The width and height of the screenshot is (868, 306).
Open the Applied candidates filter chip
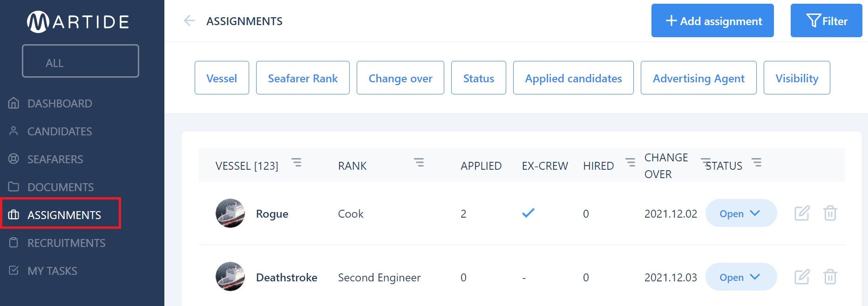(573, 78)
